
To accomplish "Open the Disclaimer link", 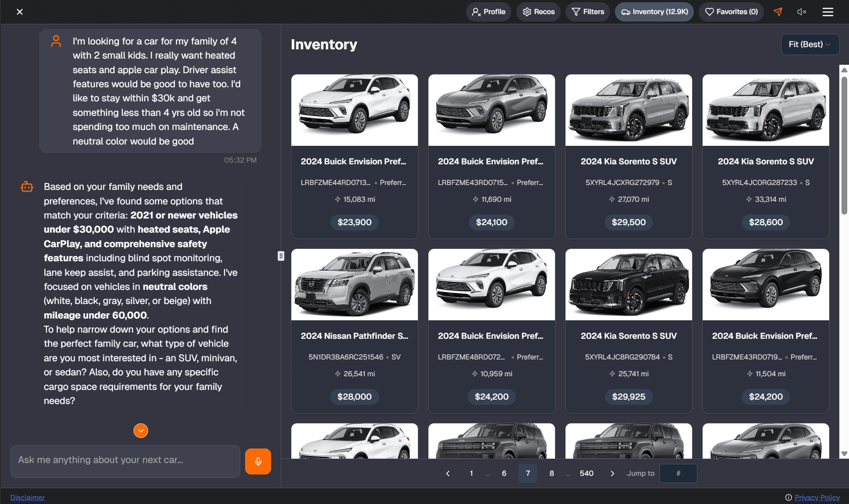I will 27,497.
